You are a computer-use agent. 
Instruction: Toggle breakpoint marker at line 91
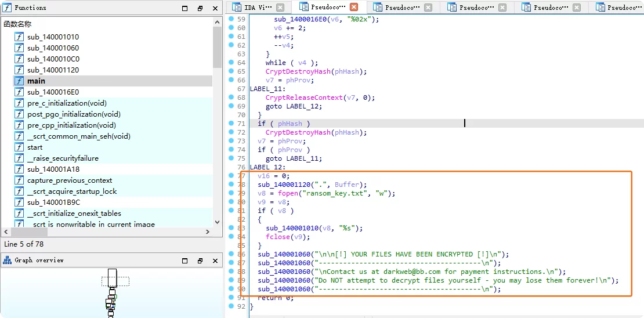(x=231, y=298)
